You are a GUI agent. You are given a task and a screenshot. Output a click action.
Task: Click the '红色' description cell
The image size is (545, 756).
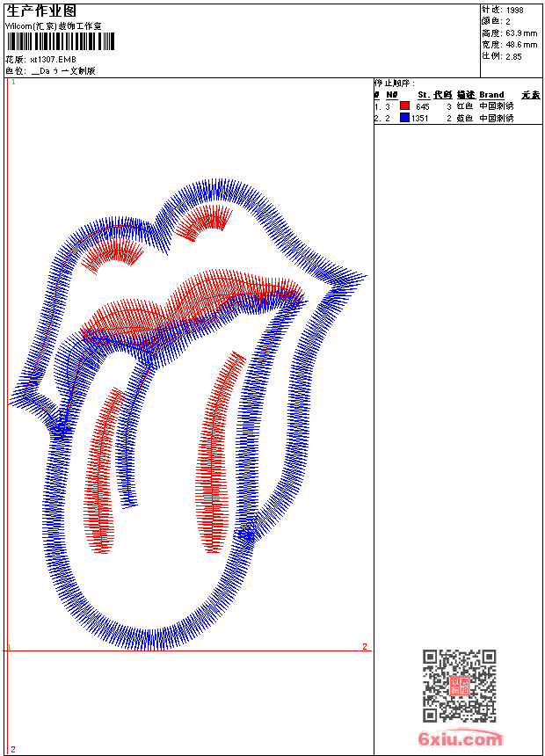(465, 106)
